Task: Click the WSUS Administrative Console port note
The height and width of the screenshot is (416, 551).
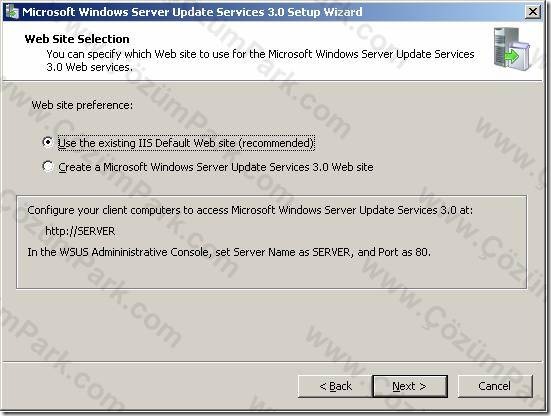Action: pyautogui.click(x=229, y=252)
